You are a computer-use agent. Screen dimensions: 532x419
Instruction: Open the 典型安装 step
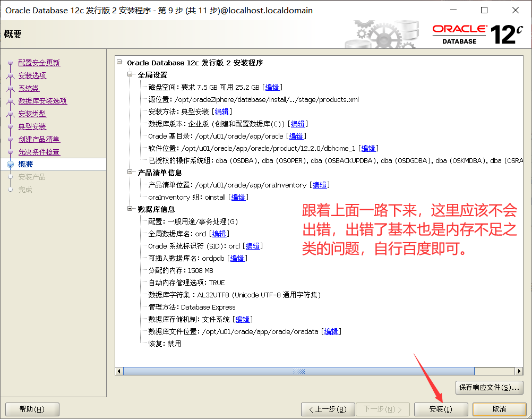pyautogui.click(x=32, y=126)
